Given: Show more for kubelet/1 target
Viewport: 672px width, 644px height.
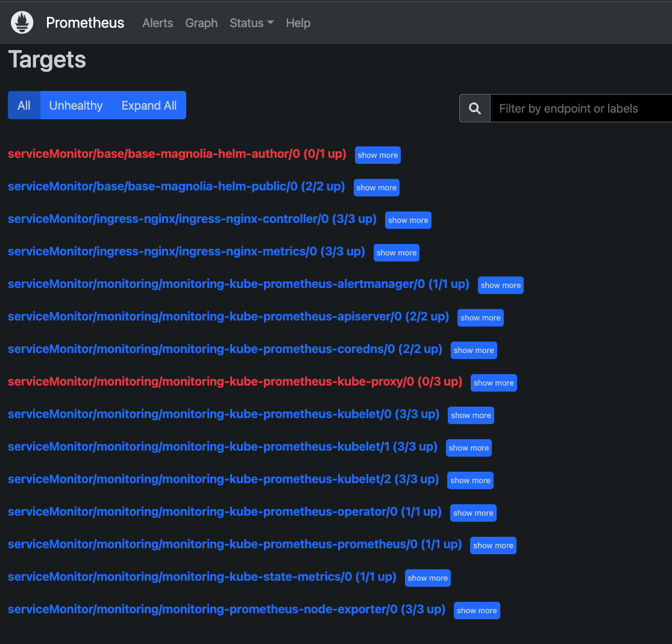Looking at the screenshot, I should click(469, 448).
